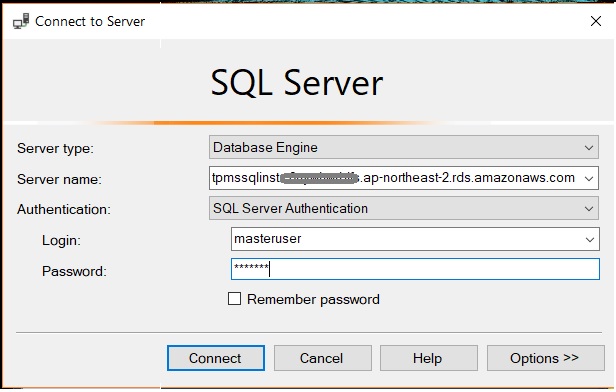
Task: Click the Remember password label text
Action: point(313,299)
